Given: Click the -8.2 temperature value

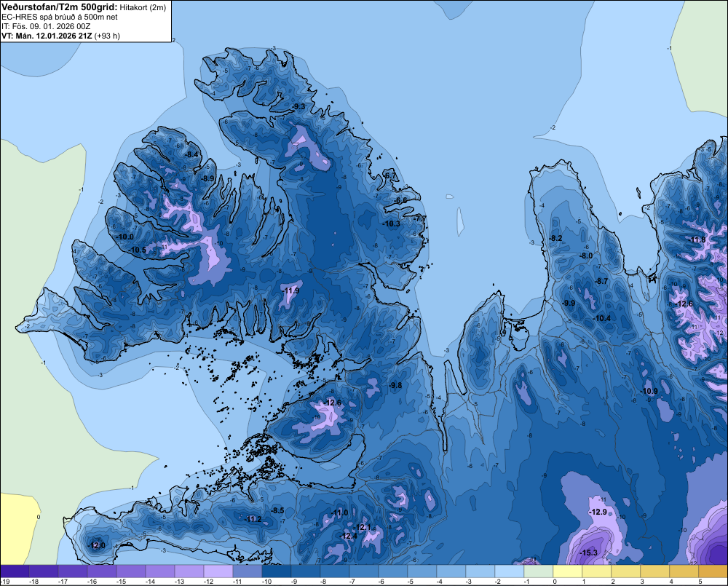Looking at the screenshot, I should 555,238.
